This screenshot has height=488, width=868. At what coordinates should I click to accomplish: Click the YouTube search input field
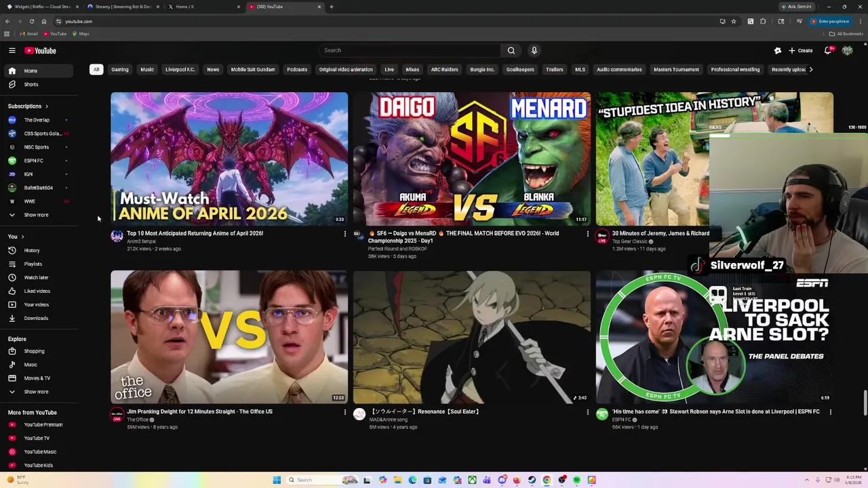coord(410,50)
